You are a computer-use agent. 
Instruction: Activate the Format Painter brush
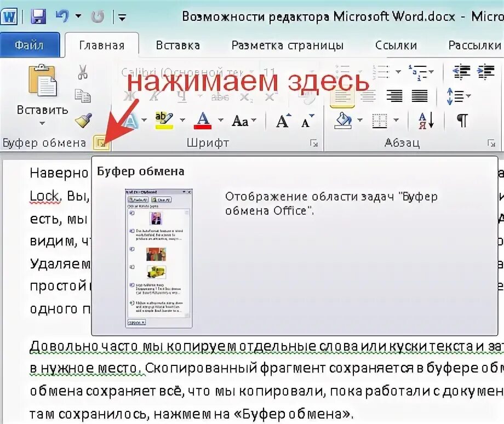83,121
